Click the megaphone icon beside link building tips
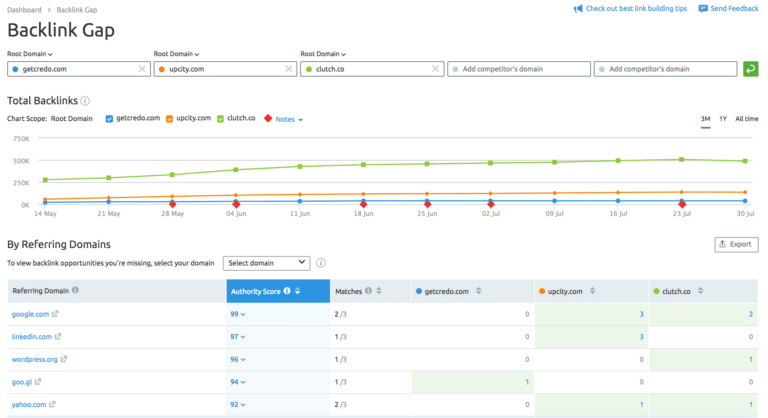The image size is (768, 418). point(578,9)
